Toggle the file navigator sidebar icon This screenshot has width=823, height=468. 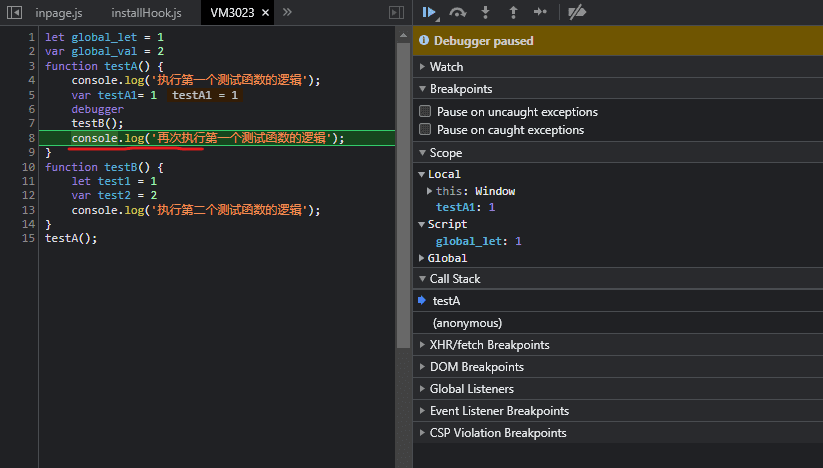coord(14,12)
